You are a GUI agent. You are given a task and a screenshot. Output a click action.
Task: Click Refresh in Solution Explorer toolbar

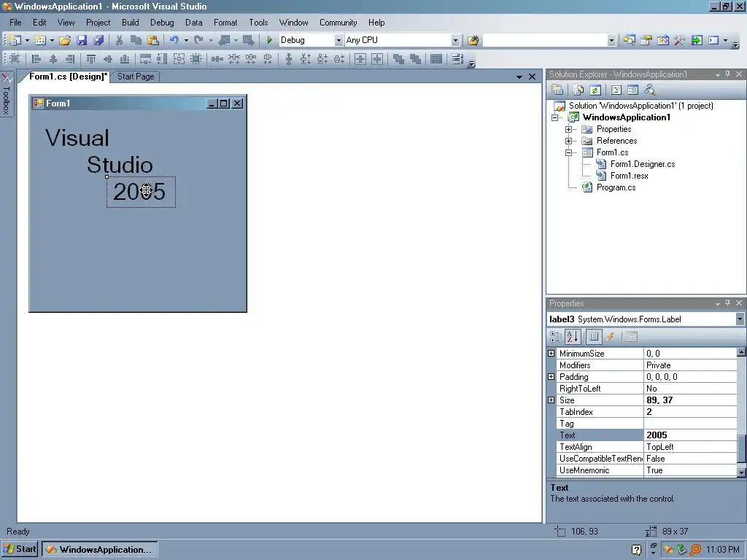tap(595, 90)
